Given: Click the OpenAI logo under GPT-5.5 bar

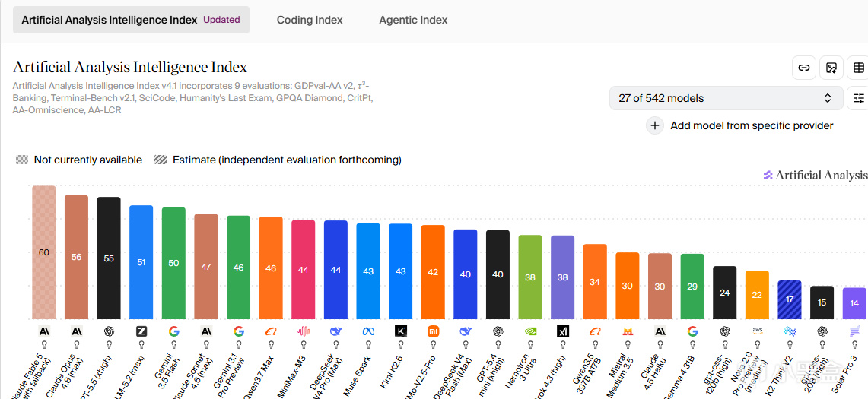Looking at the screenshot, I should pyautogui.click(x=109, y=331).
